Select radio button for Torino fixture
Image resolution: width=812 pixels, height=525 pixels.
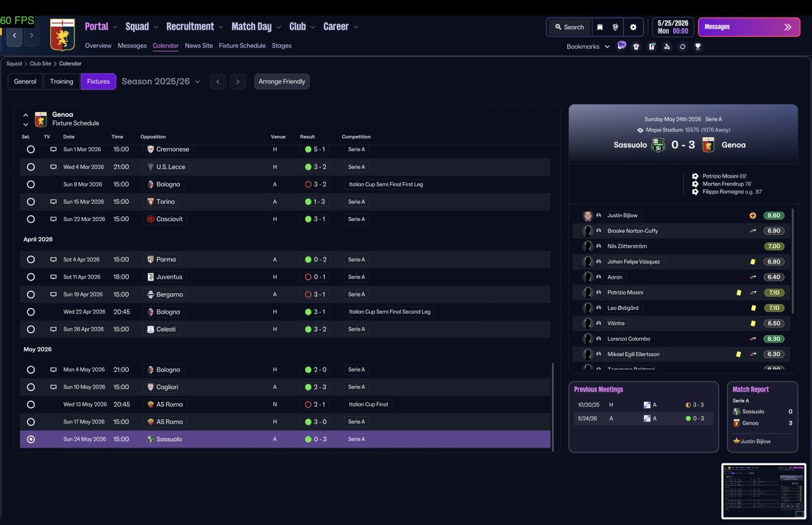pyautogui.click(x=30, y=202)
